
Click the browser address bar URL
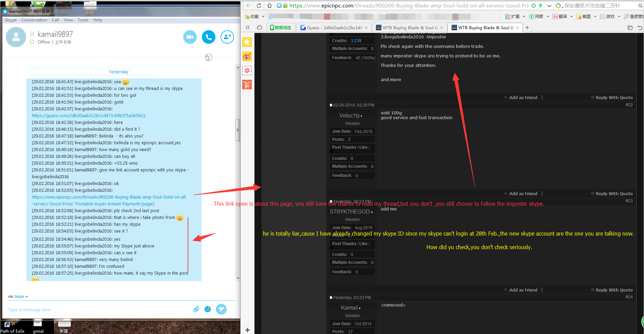click(x=409, y=5)
